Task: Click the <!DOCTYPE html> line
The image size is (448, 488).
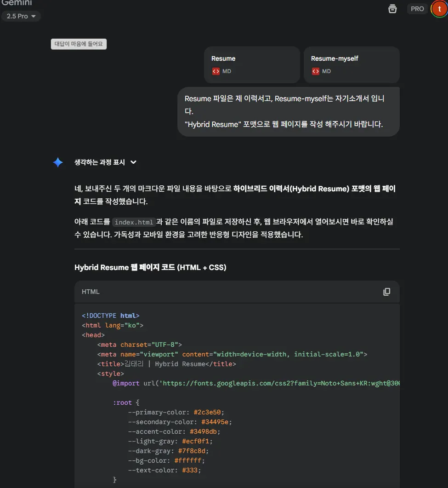Action: 110,316
